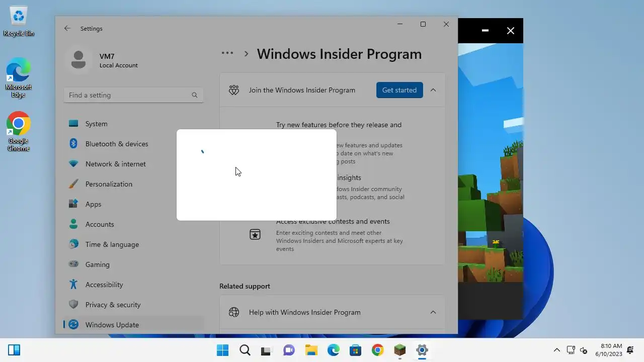This screenshot has height=362, width=644.
Task: Close the window behind Settings
Action: 511,31
